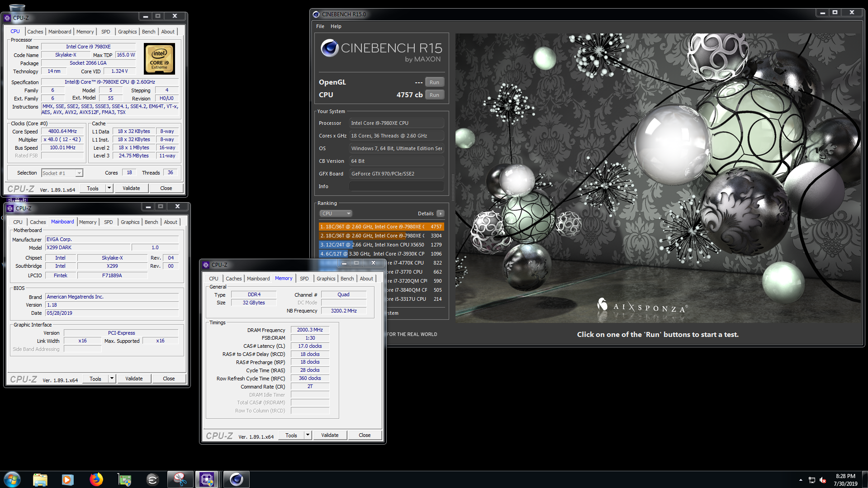Click title bar icon of CPU-Z Memory window

pos(206,265)
